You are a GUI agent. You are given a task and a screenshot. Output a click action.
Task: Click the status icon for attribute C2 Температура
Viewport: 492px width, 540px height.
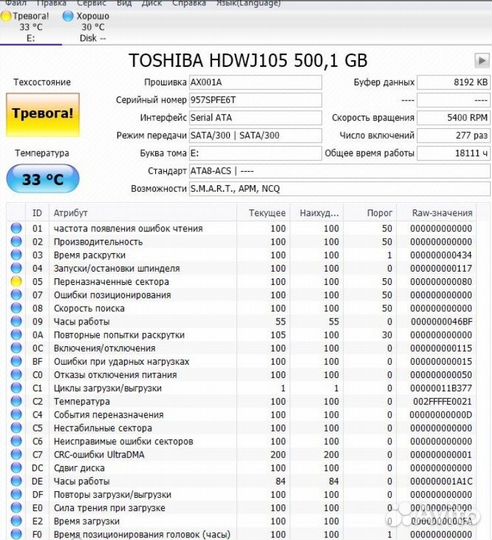pyautogui.click(x=16, y=401)
